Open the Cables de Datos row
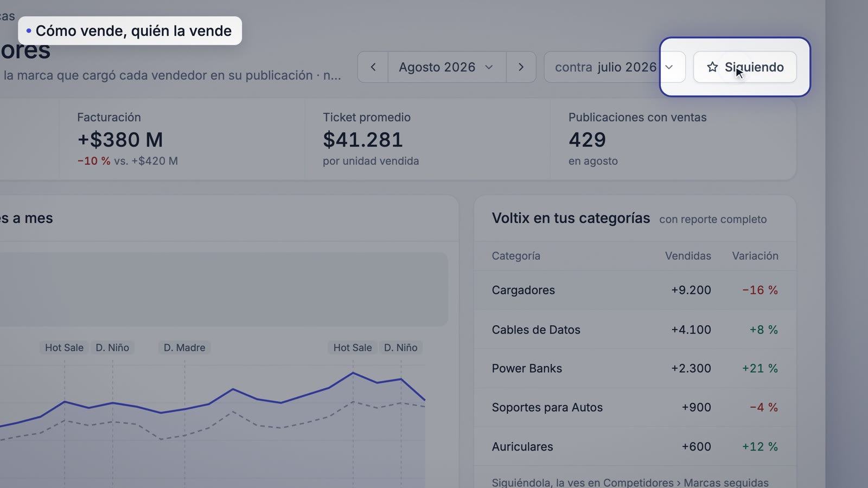The width and height of the screenshot is (868, 488). pos(635,330)
